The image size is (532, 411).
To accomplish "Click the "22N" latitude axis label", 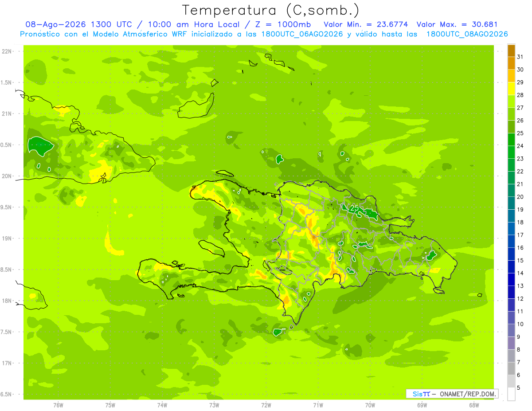I will (7, 51).
